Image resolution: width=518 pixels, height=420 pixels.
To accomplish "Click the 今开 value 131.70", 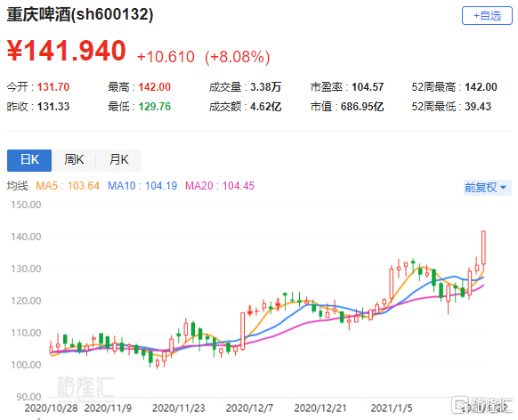I will [53, 87].
